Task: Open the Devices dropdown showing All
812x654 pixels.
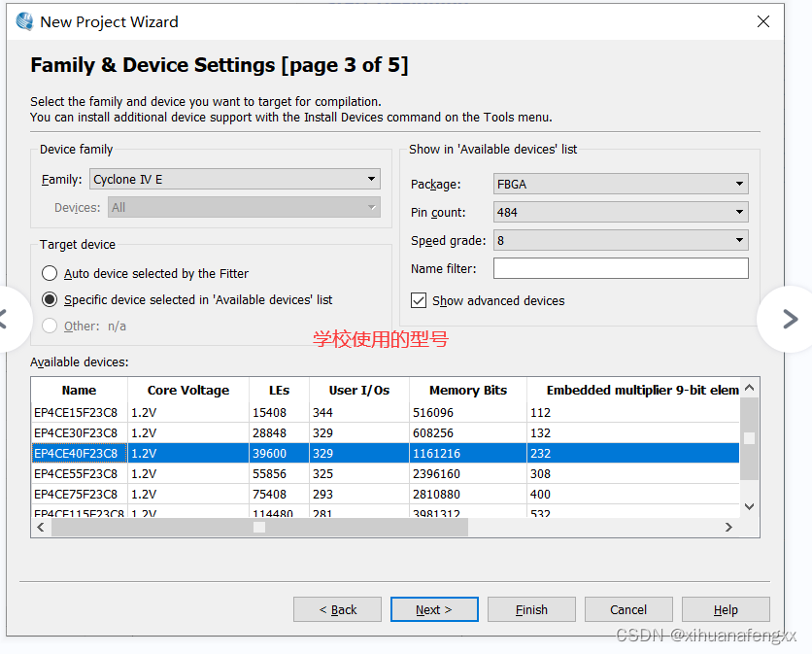Action: [244, 207]
